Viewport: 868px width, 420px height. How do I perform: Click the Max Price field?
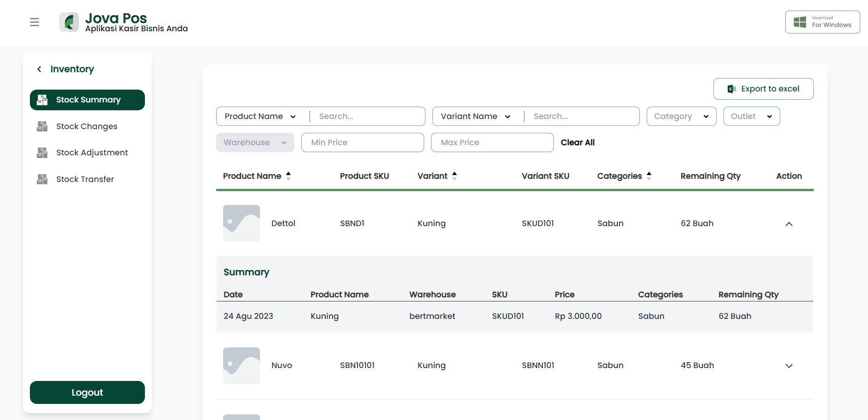(x=492, y=142)
